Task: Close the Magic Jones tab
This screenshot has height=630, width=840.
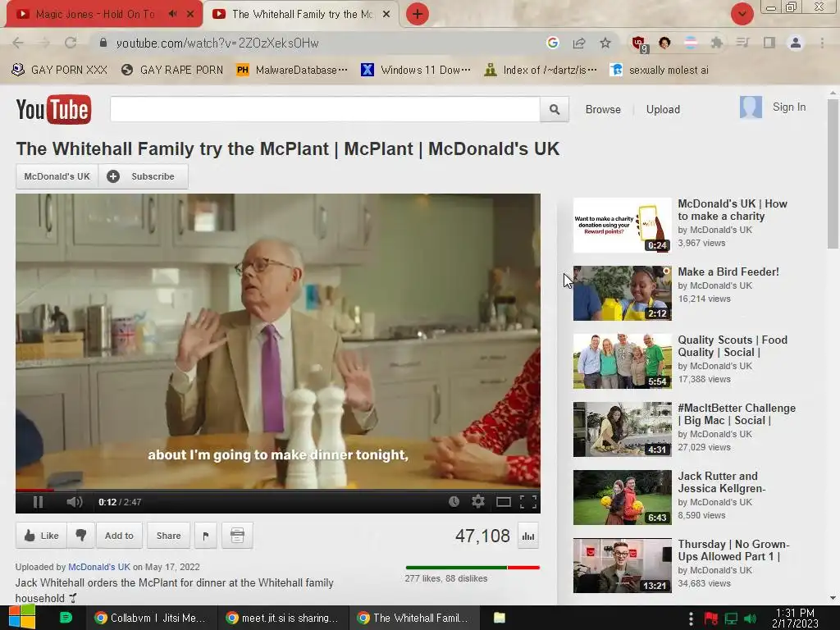Action: click(x=190, y=15)
